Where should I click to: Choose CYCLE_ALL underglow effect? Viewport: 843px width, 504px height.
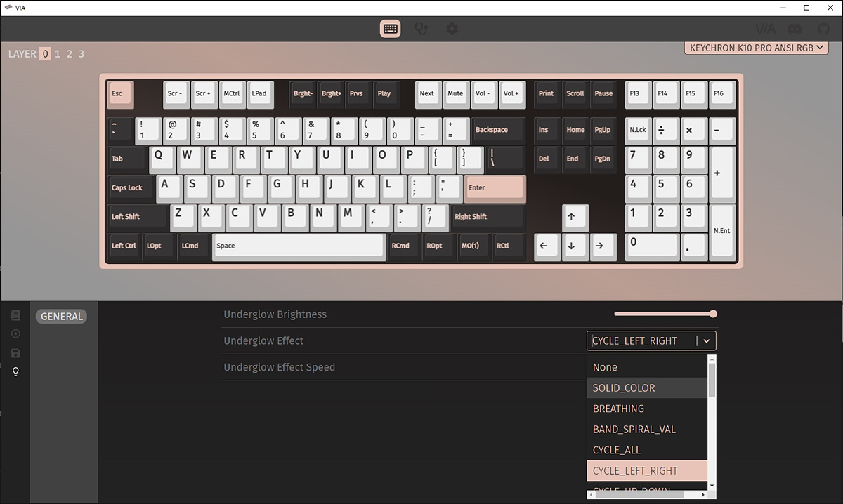(x=646, y=450)
